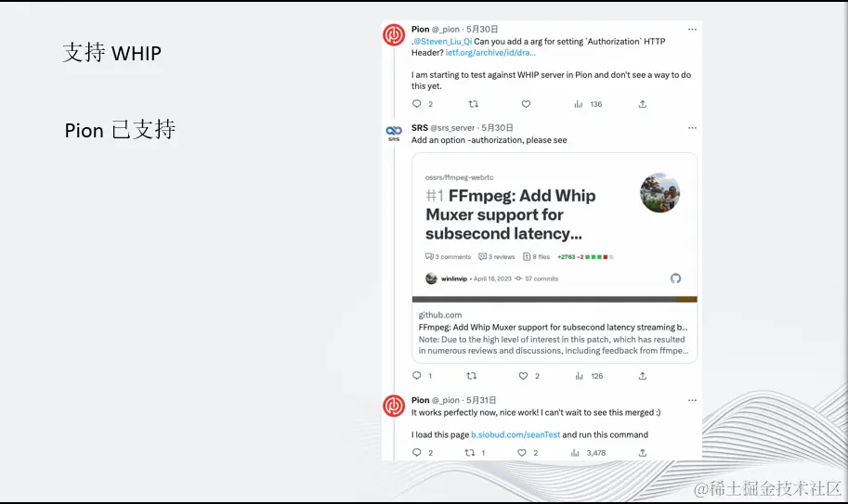Open the FFmpeg Add Whip Muxer GitHub card

click(x=554, y=258)
